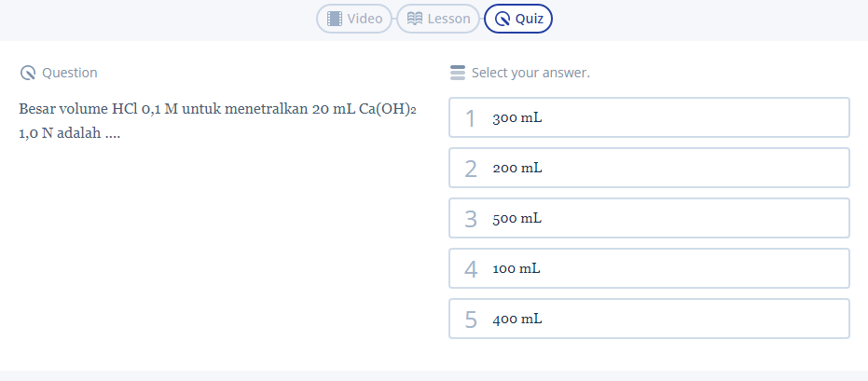Click the Question header icon

pyautogui.click(x=27, y=73)
